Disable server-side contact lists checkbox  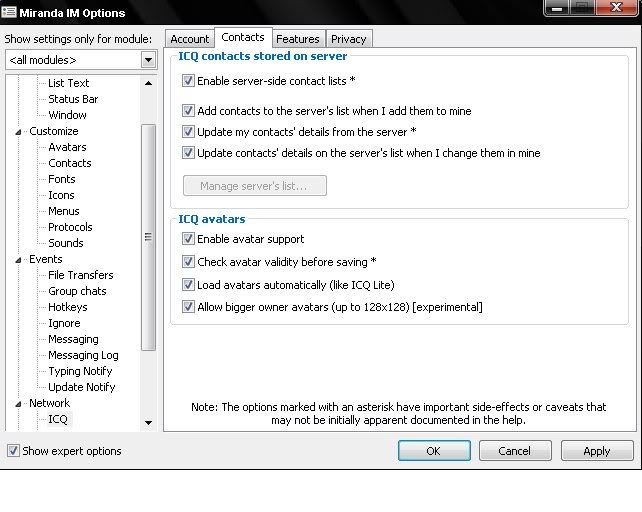coord(188,81)
